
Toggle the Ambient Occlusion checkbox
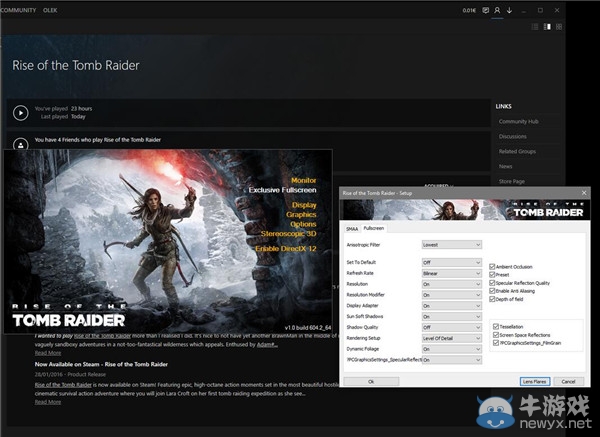tap(492, 266)
